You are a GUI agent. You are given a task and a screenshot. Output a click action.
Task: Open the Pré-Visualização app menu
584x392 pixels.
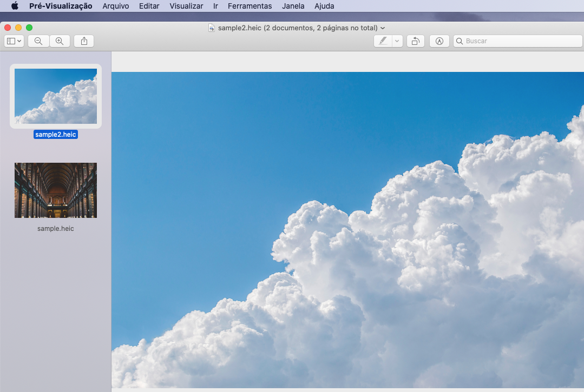point(61,6)
